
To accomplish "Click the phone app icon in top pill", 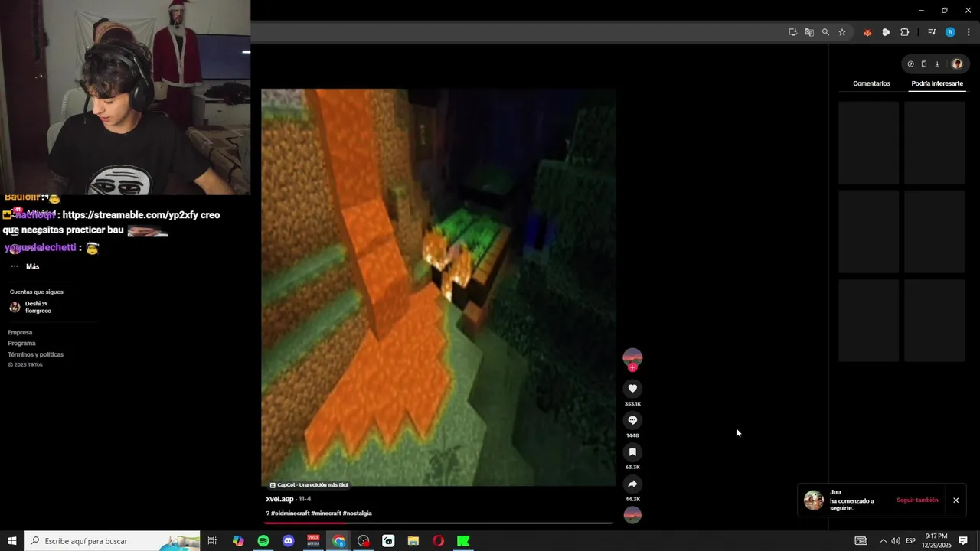I will [924, 64].
